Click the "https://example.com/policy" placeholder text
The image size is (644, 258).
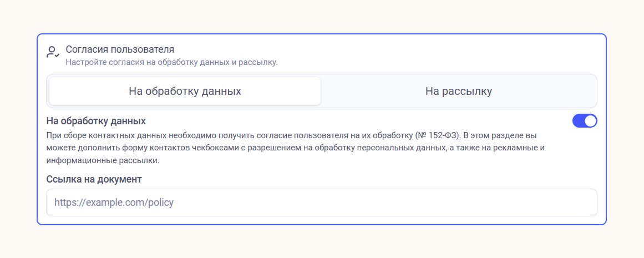pyautogui.click(x=114, y=203)
